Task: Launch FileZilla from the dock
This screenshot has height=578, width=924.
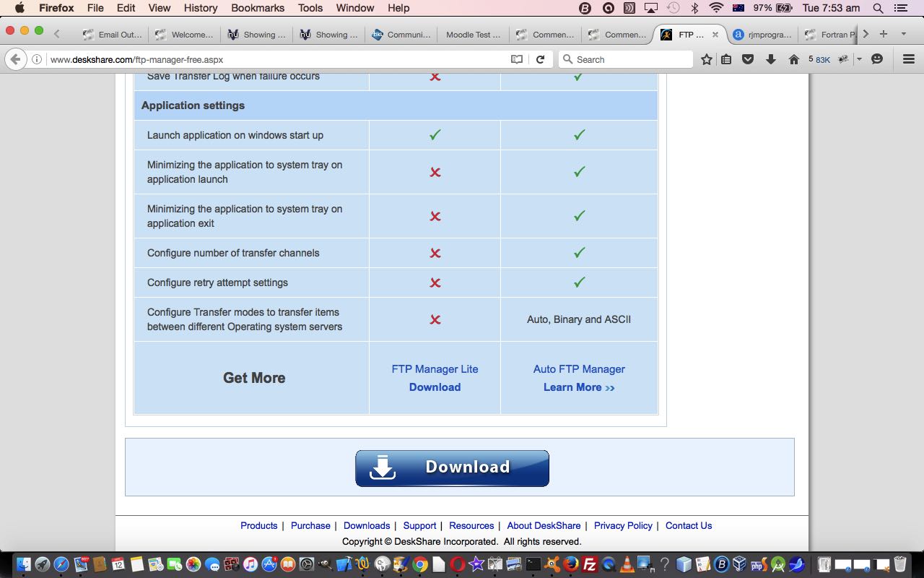Action: tap(589, 564)
